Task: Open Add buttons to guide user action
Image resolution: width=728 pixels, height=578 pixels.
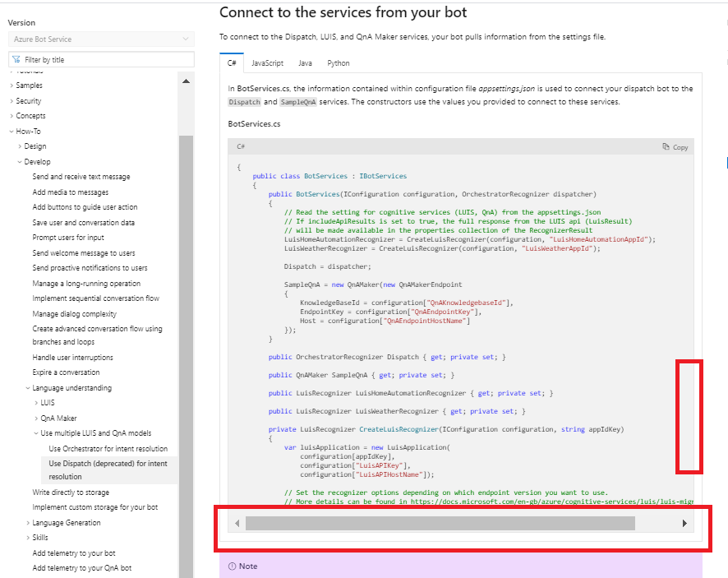Action: 85,206
